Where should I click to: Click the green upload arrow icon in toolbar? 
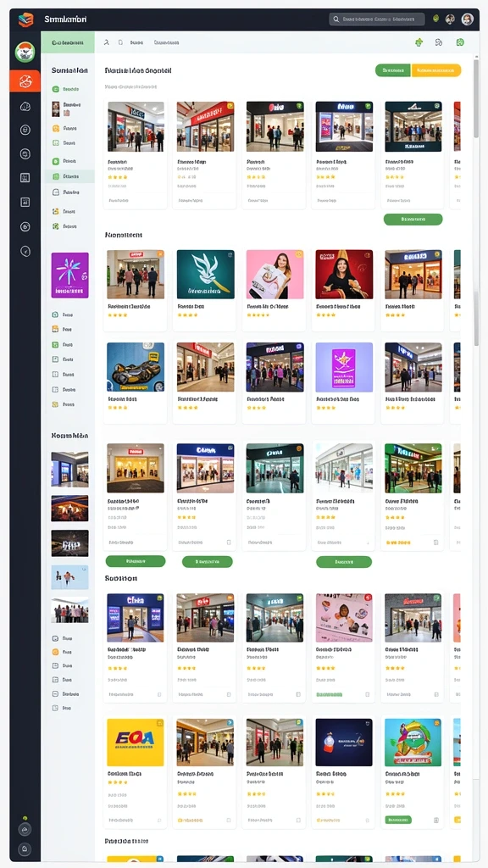(419, 42)
